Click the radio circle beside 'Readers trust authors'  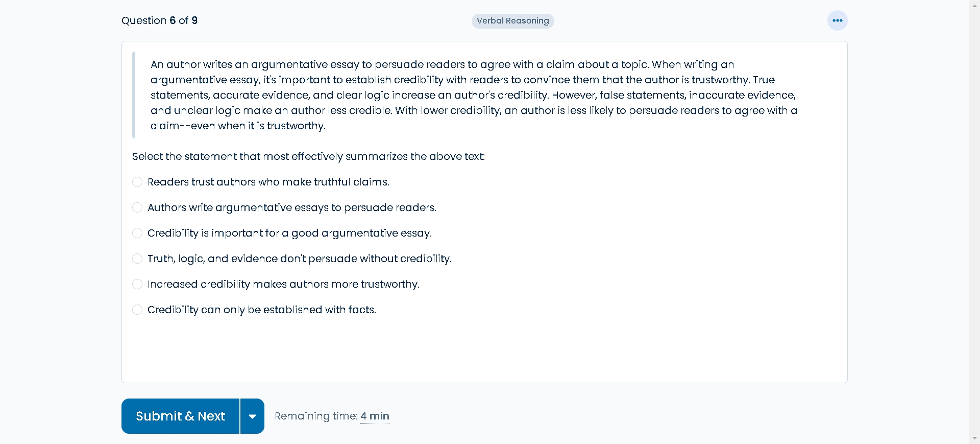pos(137,182)
